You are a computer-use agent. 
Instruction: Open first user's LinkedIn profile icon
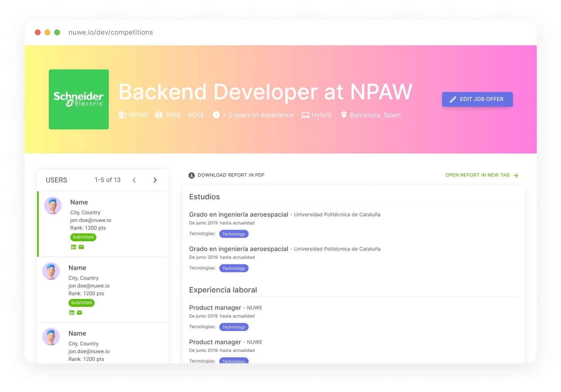[73, 247]
